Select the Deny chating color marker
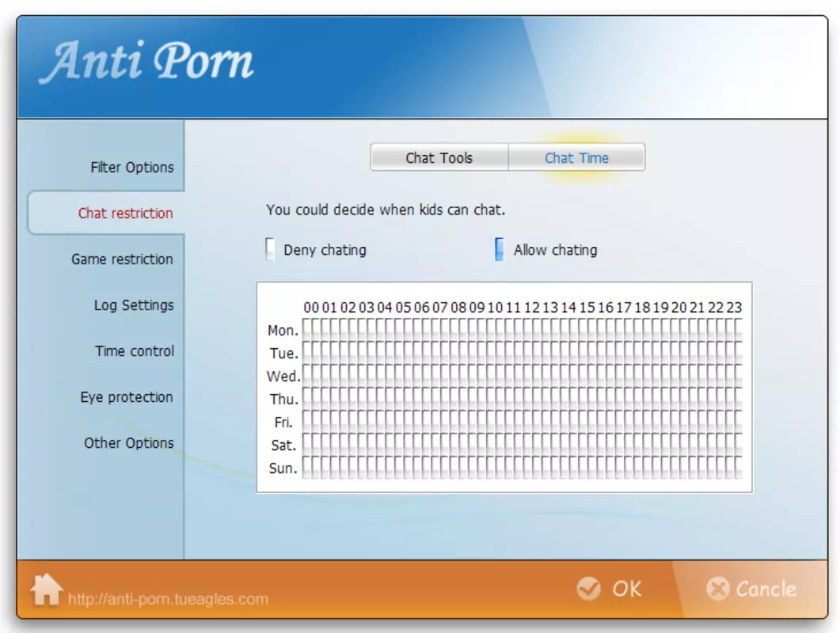Viewport: 840px width, 633px height. pos(270,249)
